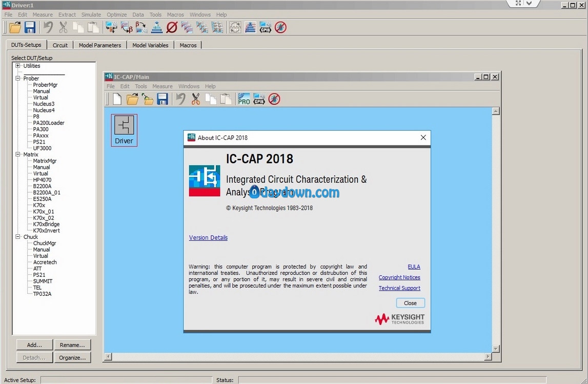Screen dimensions: 588x384
Task: Click the PRO icon in IC-CAP/Main toolbar
Action: click(244, 99)
